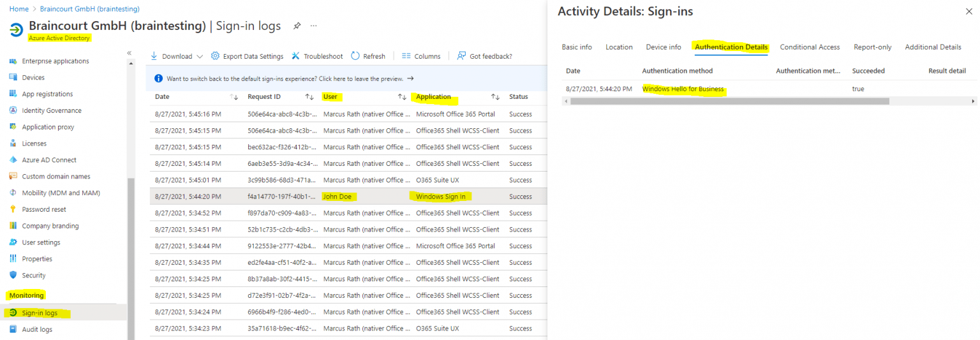This screenshot has width=980, height=340.
Task: Switch to the Conditional Access tab
Action: point(810,47)
